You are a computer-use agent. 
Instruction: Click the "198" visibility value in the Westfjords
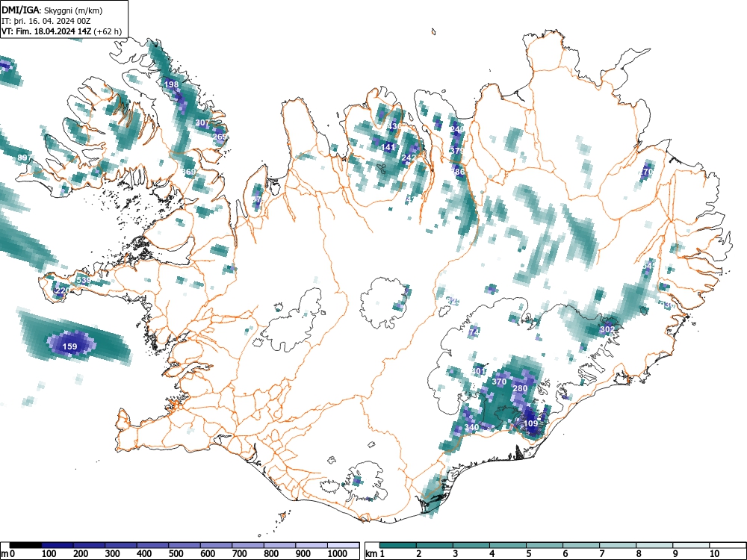tap(171, 84)
